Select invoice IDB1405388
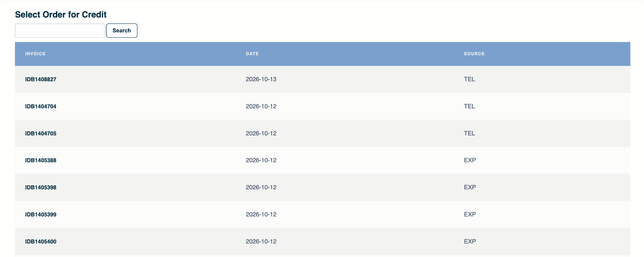Viewport: 644px width, 257px height. click(x=41, y=160)
